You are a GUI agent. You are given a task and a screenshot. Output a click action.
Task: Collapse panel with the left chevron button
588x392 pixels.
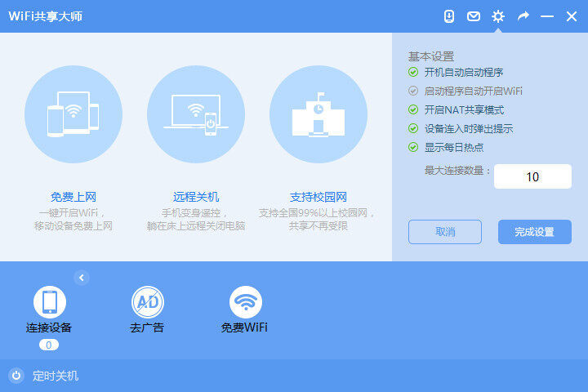(x=82, y=278)
